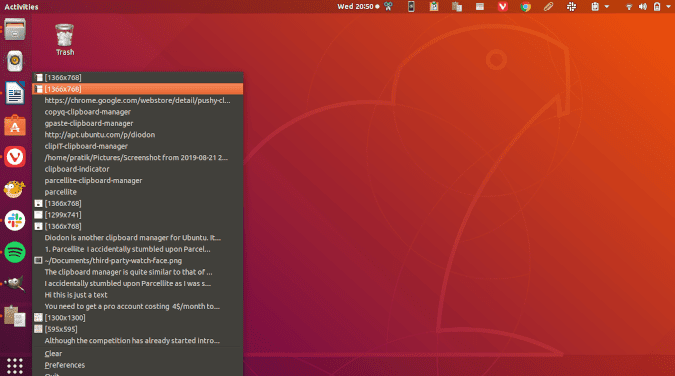Image resolution: width=675 pixels, height=376 pixels.
Task: Click the brown clipboard-paste tray icon
Action: click(457, 6)
